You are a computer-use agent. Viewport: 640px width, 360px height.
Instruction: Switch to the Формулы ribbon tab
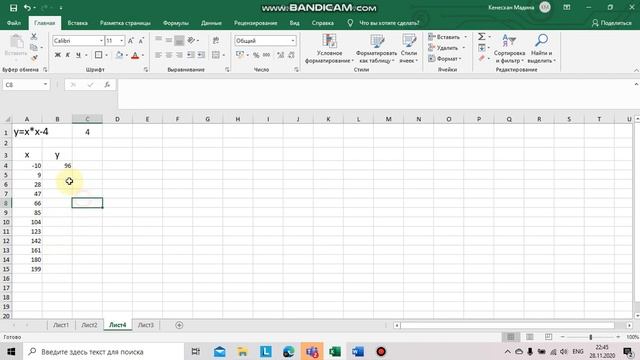pyautogui.click(x=176, y=23)
